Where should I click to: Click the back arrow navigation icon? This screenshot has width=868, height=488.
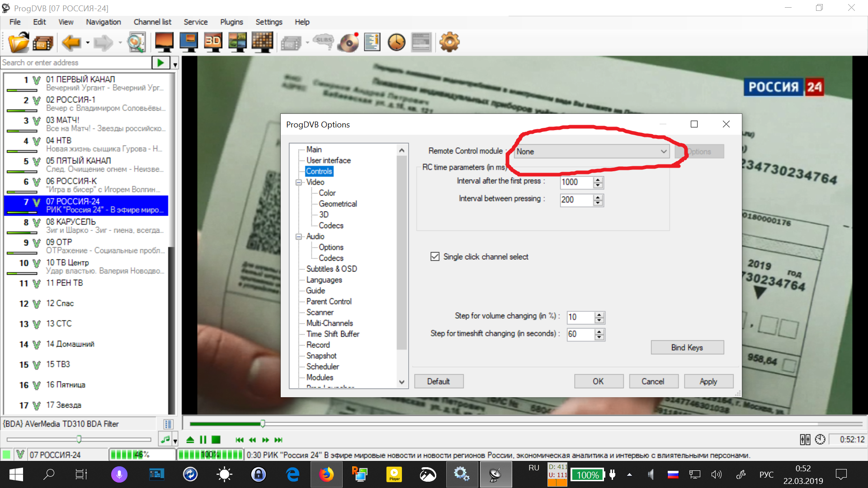click(x=71, y=42)
